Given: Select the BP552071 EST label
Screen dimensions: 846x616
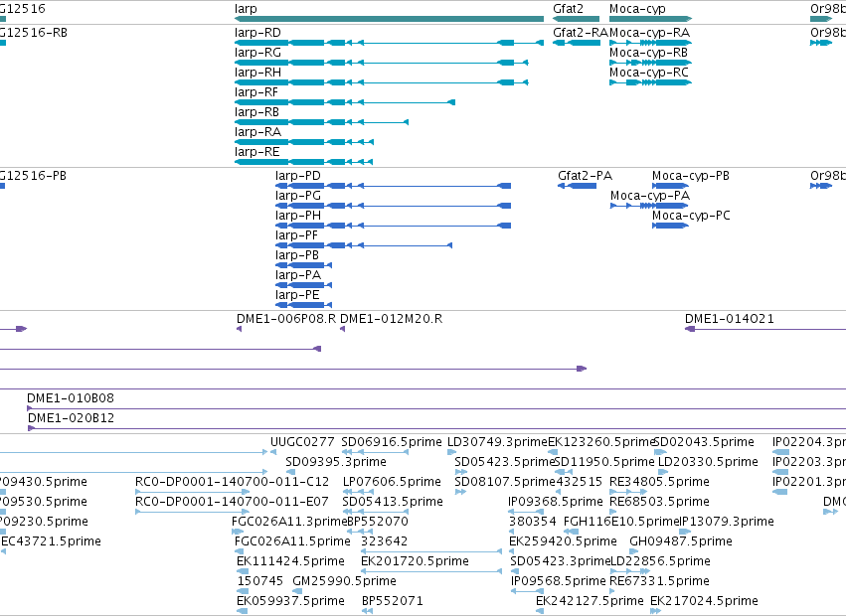Looking at the screenshot, I should coord(393,601).
